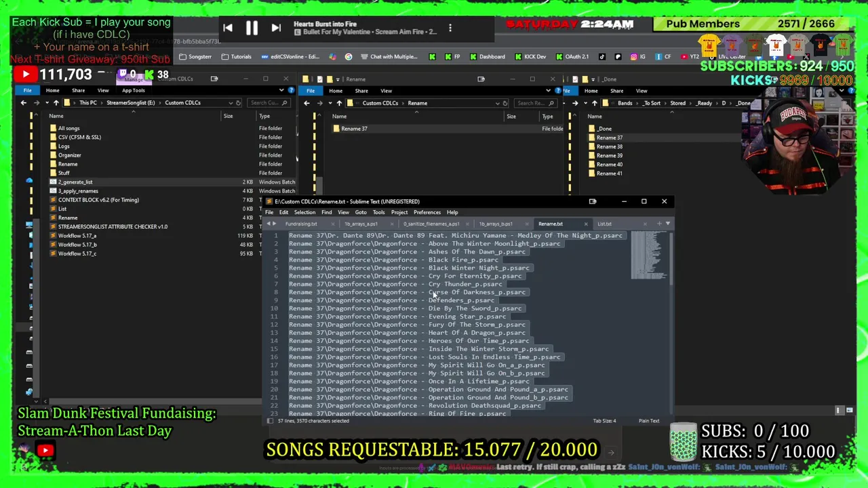Open the Share tab in Rename explorer window

click(361, 91)
